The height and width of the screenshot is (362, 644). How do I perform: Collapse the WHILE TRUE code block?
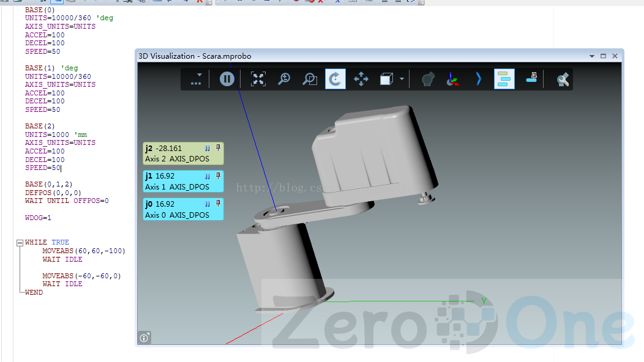(x=20, y=243)
